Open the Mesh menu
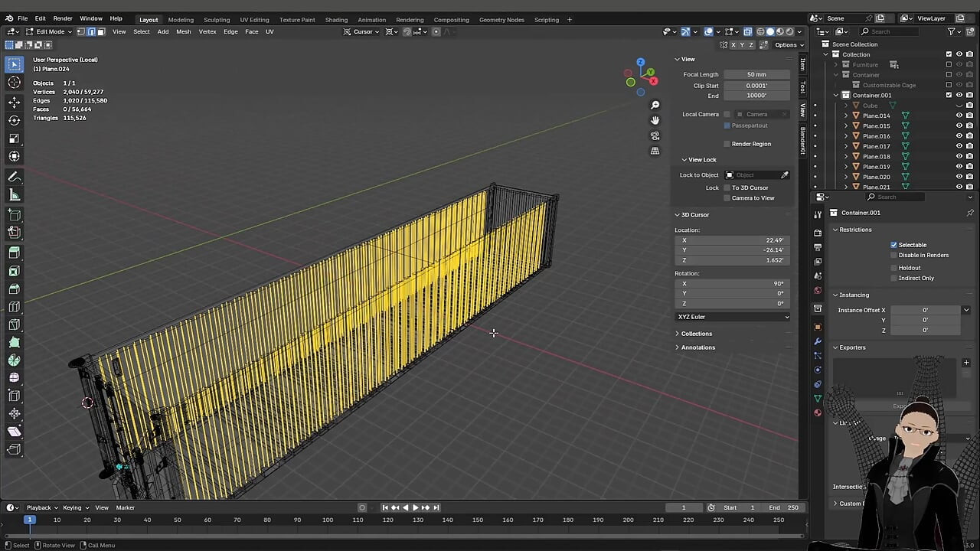The image size is (980, 551). pyautogui.click(x=184, y=31)
